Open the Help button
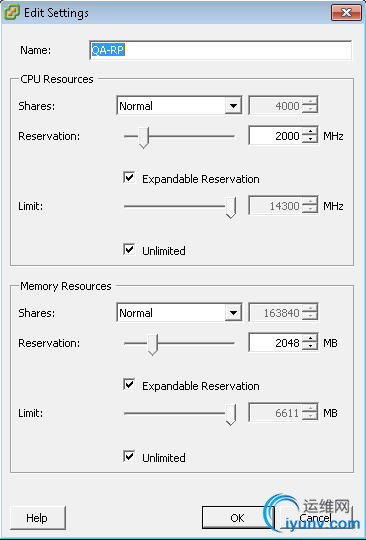Viewport: 366px width, 540px height. tap(38, 518)
